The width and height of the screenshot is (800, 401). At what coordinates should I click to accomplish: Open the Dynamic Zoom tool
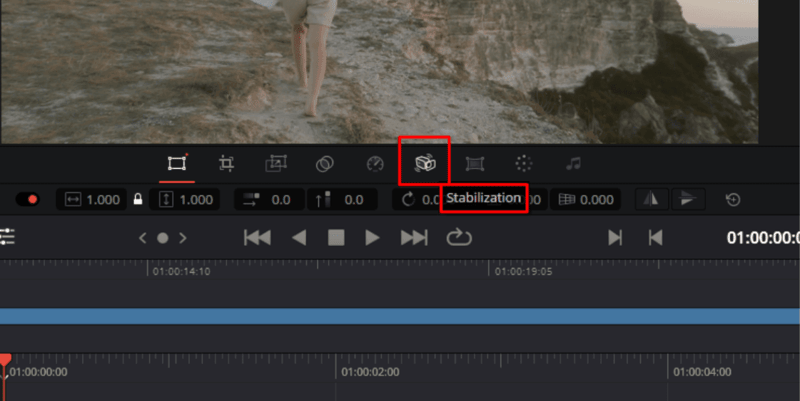276,164
